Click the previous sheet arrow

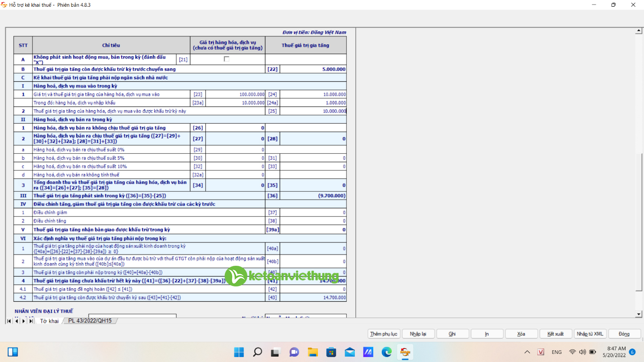pyautogui.click(x=16, y=321)
